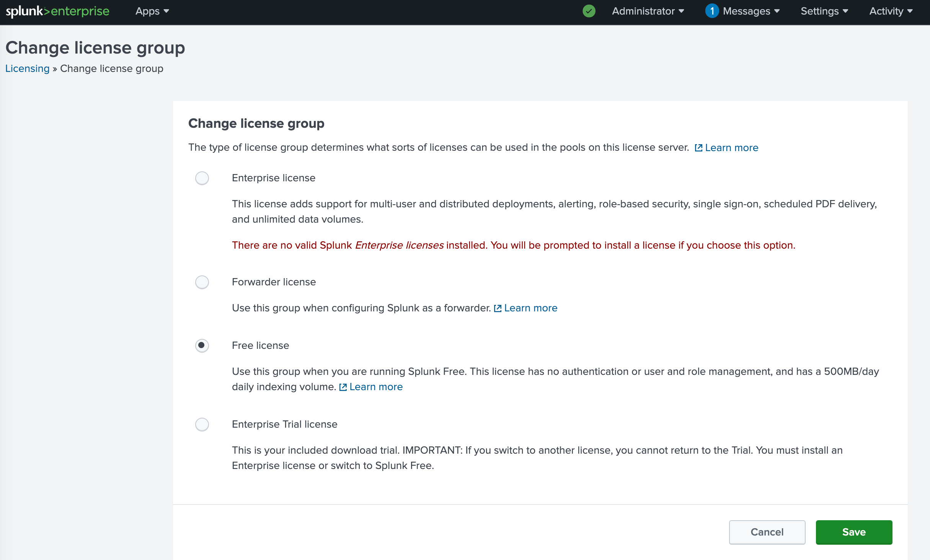Open the Apps dropdown menu
930x560 pixels.
coord(152,11)
